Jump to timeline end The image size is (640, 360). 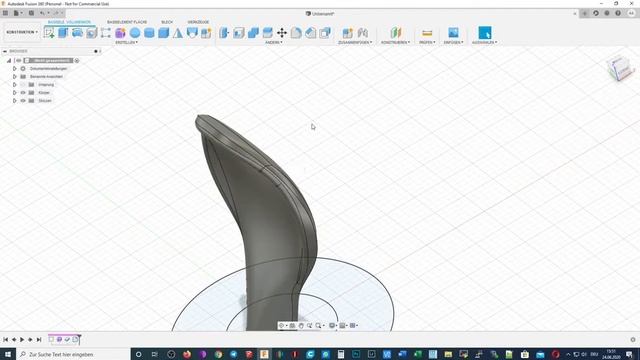point(39,340)
